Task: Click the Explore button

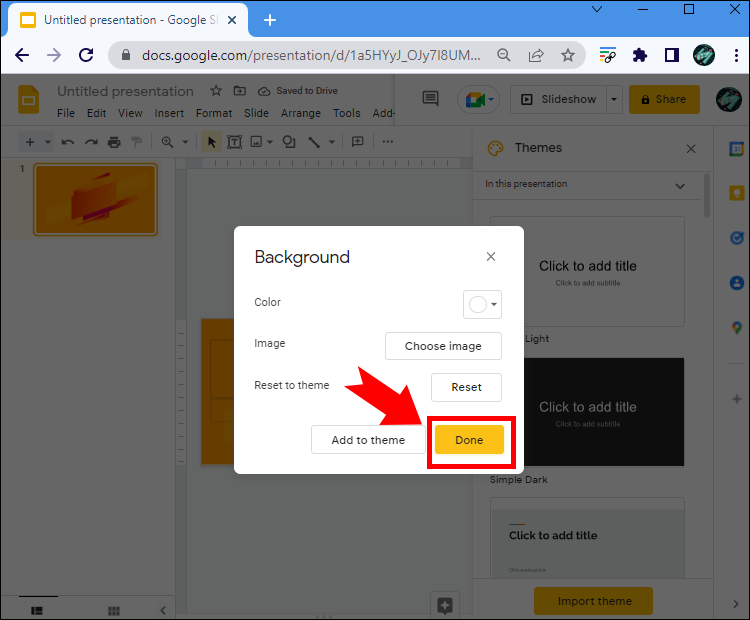Action: click(445, 605)
